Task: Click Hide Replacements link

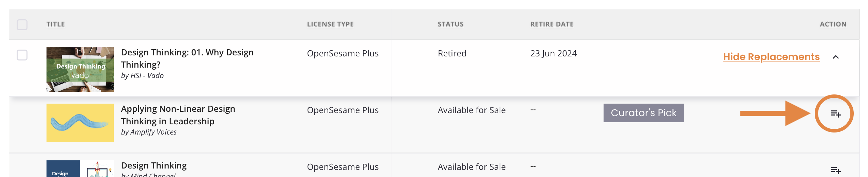Action: click(x=771, y=57)
